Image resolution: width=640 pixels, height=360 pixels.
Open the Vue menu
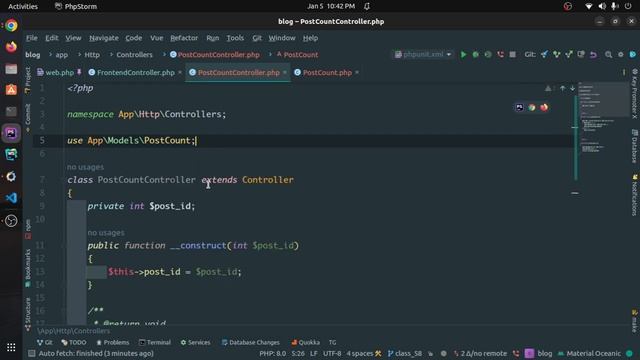(156, 38)
